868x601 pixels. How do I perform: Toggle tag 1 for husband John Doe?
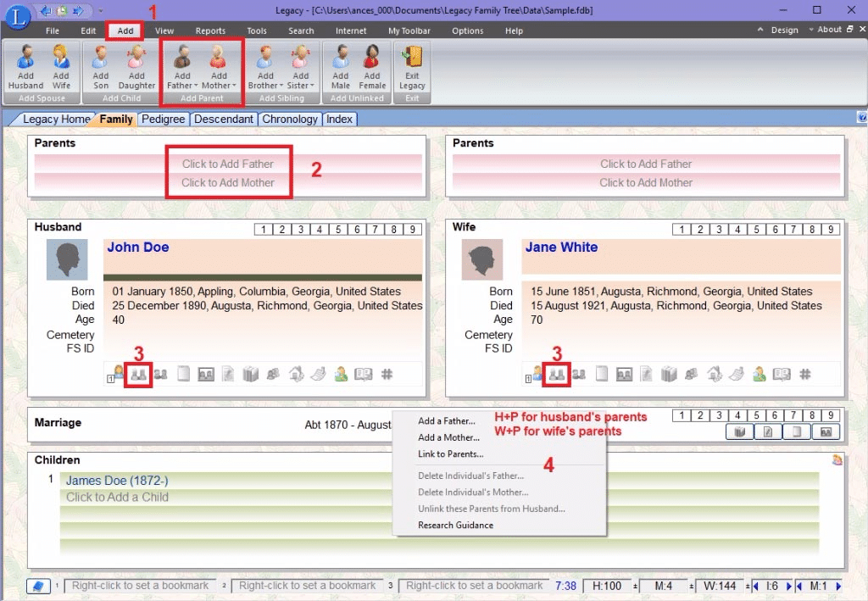tap(264, 229)
